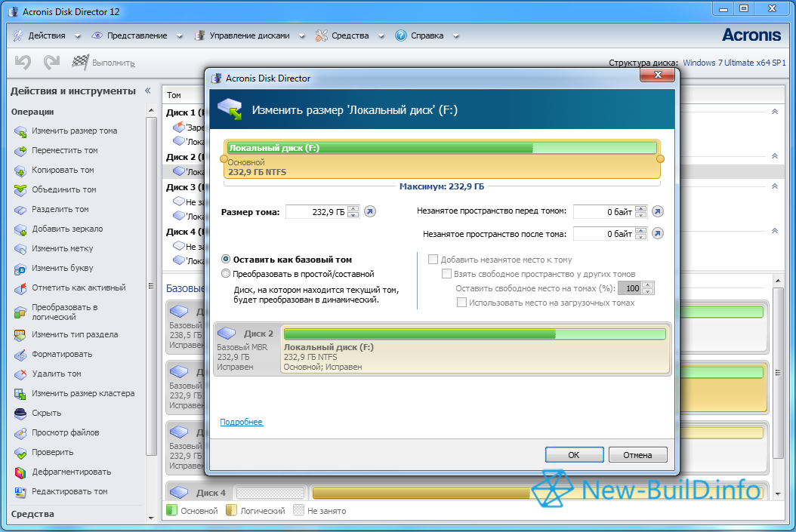Screen dimensions: 796x532
Task: Click the Изменить тип раздела icon
Action: pos(20,335)
